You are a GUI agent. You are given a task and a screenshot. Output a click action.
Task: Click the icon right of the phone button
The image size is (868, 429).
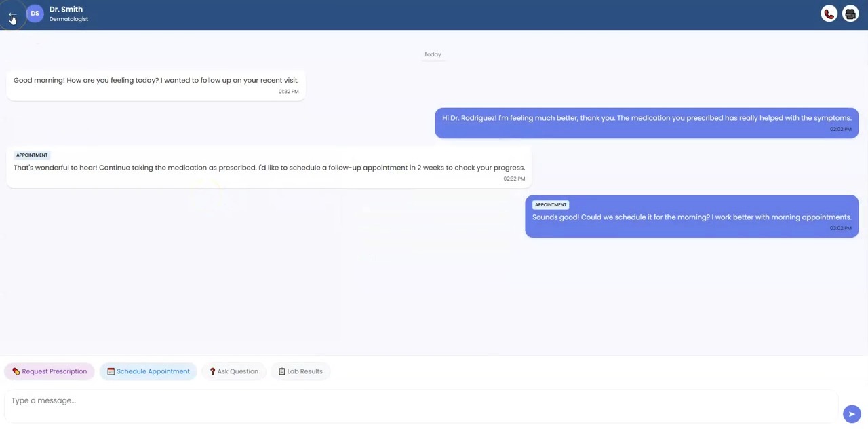tap(850, 14)
